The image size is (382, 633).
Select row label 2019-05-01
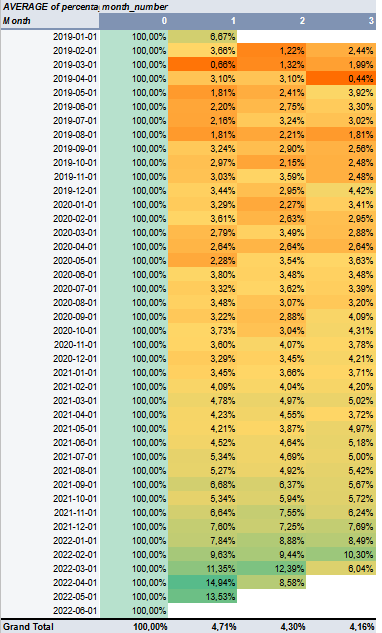[x=50, y=92]
